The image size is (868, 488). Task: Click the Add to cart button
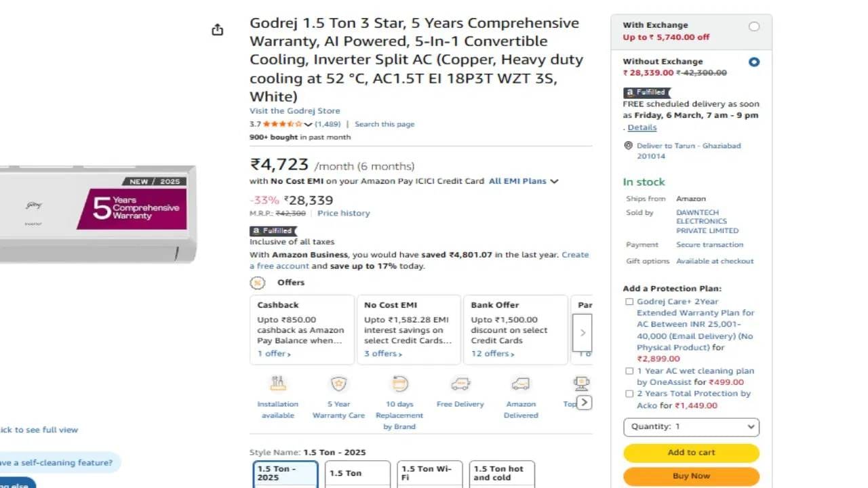691,452
